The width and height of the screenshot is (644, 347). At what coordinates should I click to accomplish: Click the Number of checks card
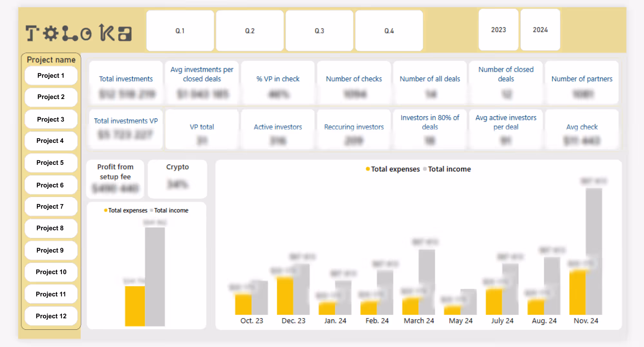(353, 83)
